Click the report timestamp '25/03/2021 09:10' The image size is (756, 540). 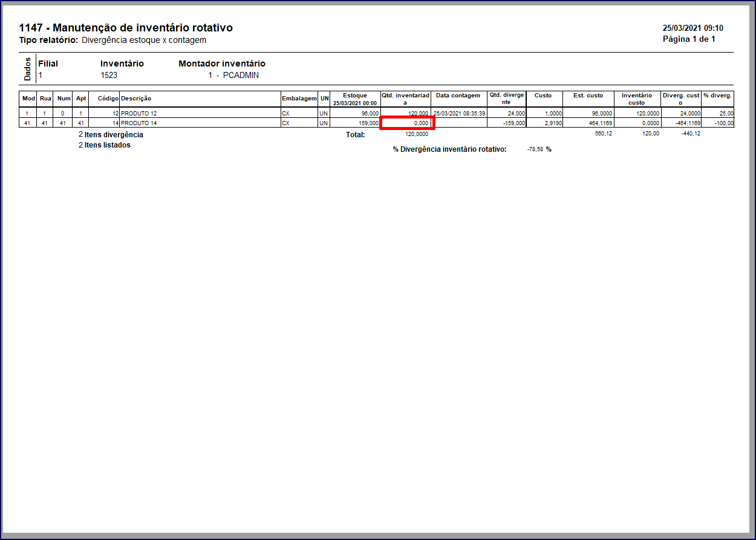(x=693, y=28)
